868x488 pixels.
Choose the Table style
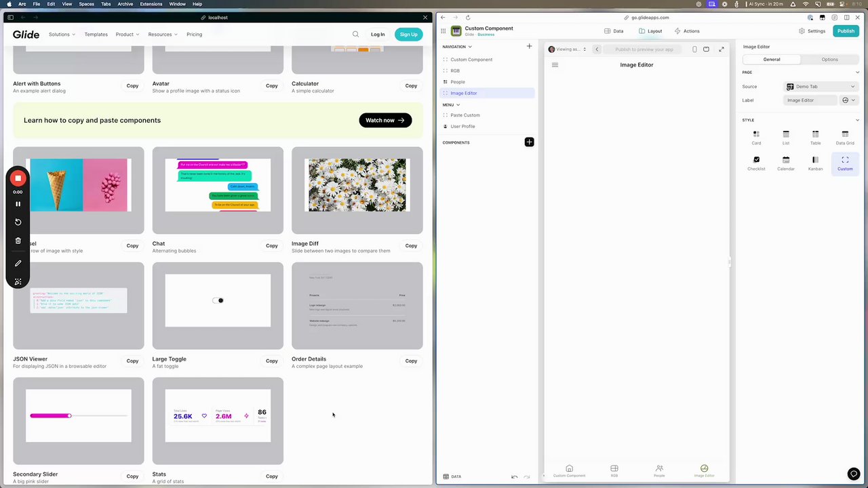tap(815, 138)
